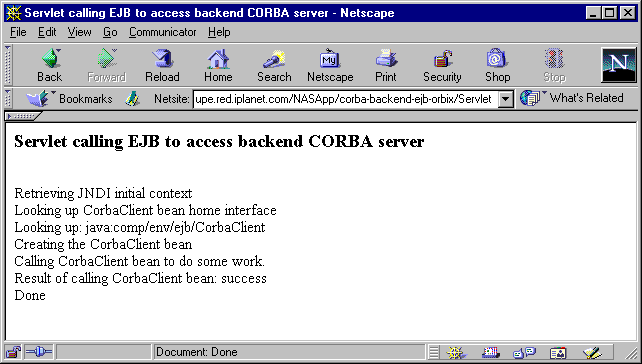Click the 'Result of calling CorbaClient bean: success' line

[140, 278]
